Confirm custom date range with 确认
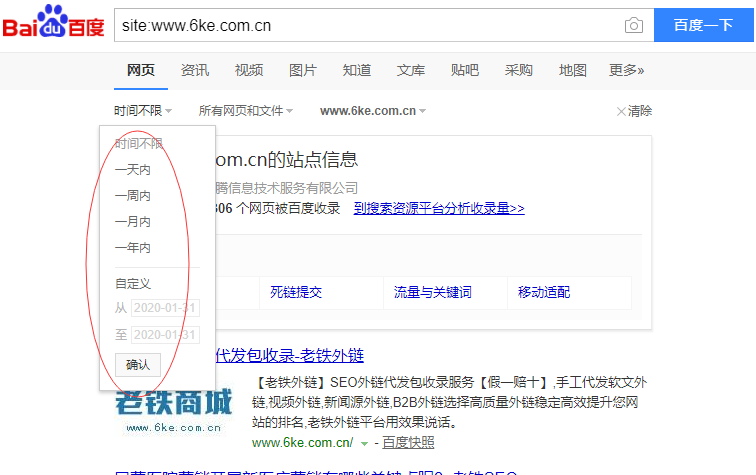This screenshot has height=475, width=756. (x=138, y=365)
